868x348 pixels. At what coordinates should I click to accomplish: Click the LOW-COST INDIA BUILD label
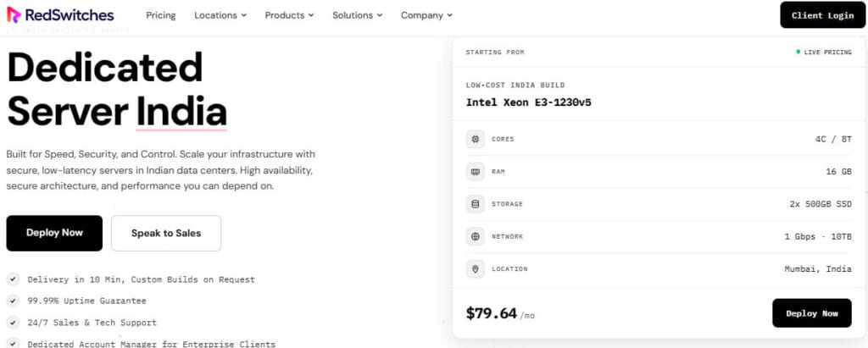coord(515,86)
